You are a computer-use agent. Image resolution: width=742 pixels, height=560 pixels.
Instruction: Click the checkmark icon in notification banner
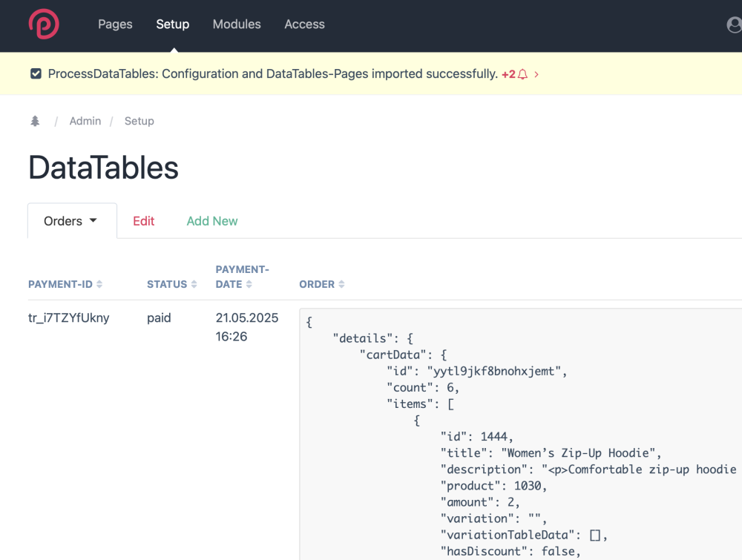(36, 74)
